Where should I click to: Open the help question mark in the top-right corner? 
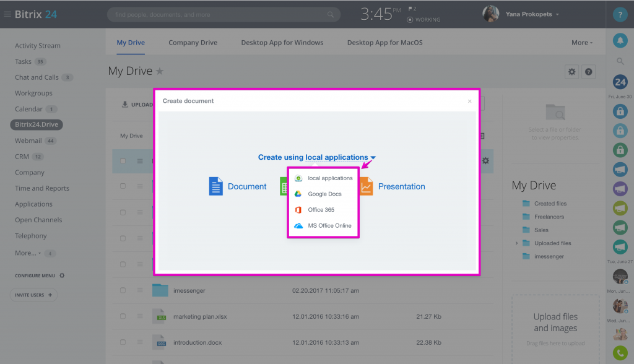[x=620, y=15]
